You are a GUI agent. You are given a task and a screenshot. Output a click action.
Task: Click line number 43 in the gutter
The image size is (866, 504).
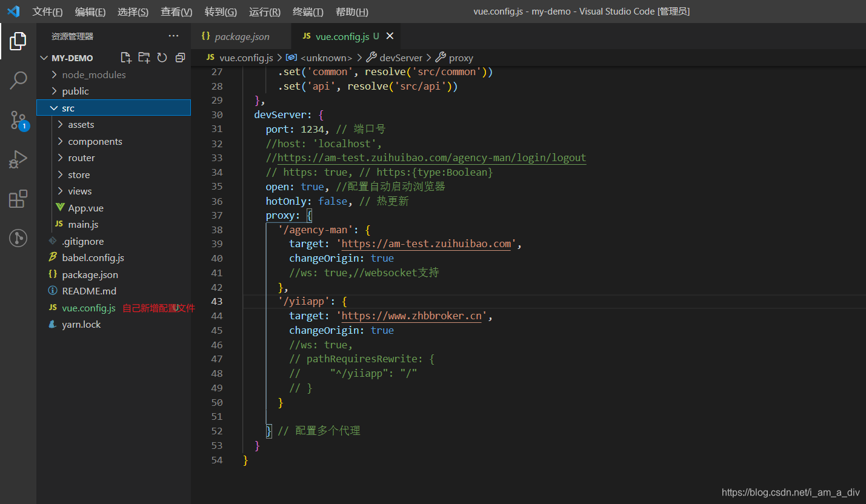tap(217, 302)
